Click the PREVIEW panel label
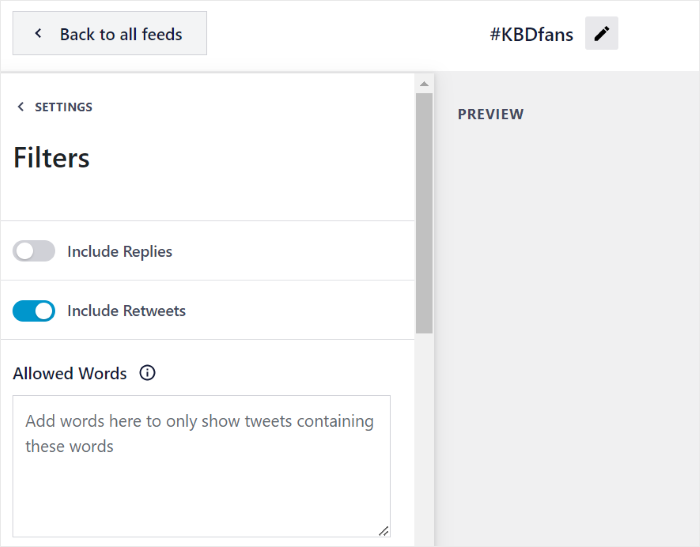Image resolution: width=700 pixels, height=547 pixels. pos(490,114)
